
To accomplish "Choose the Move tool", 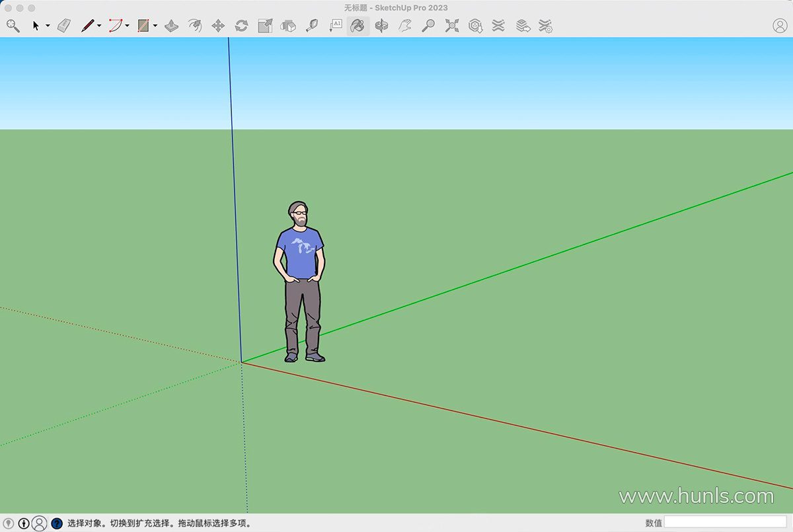I will (217, 26).
